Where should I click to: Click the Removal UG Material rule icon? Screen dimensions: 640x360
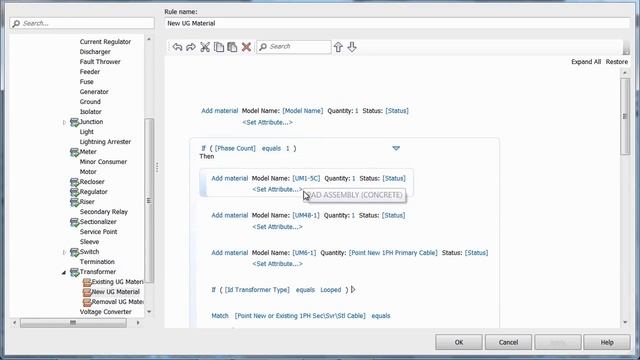tap(87, 302)
